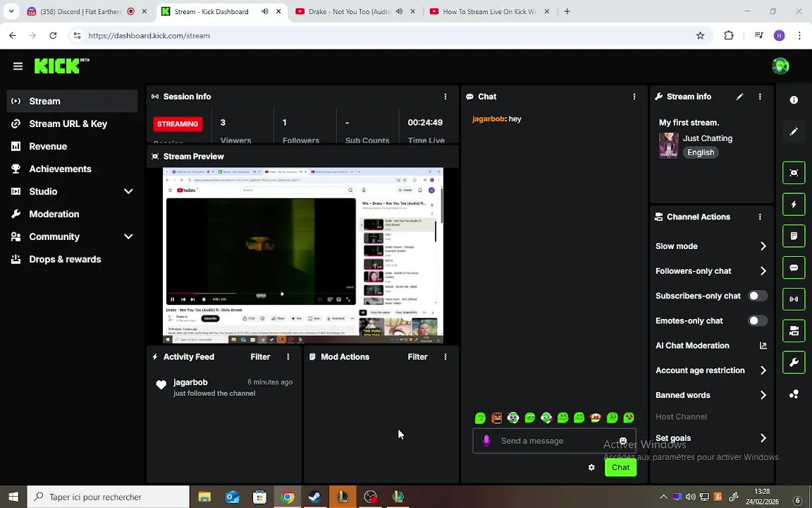Toggle Mod Actions note widget icon

coord(794,236)
